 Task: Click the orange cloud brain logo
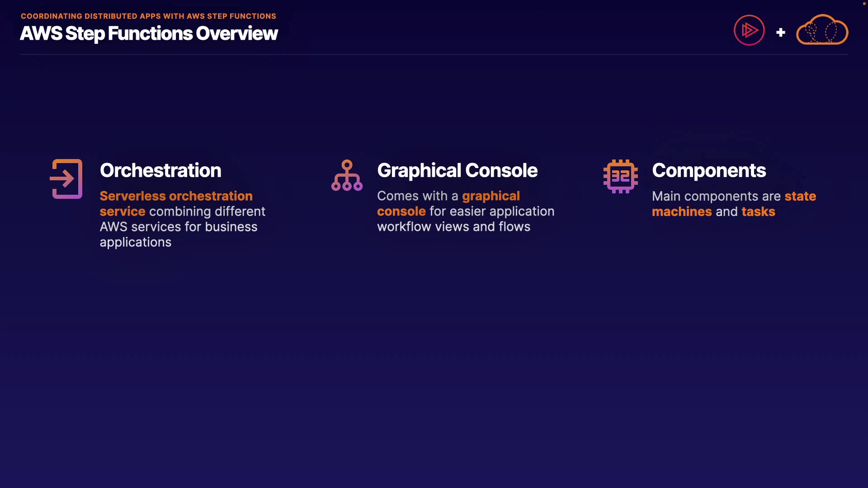[x=822, y=30]
